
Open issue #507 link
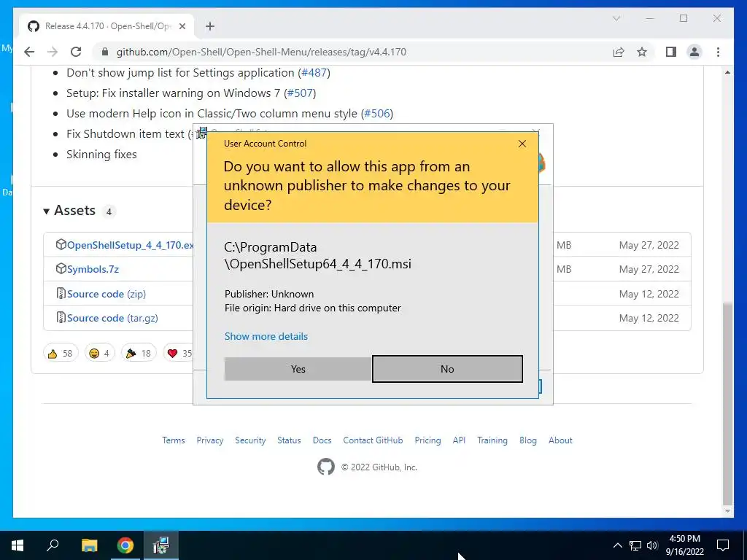click(x=300, y=93)
